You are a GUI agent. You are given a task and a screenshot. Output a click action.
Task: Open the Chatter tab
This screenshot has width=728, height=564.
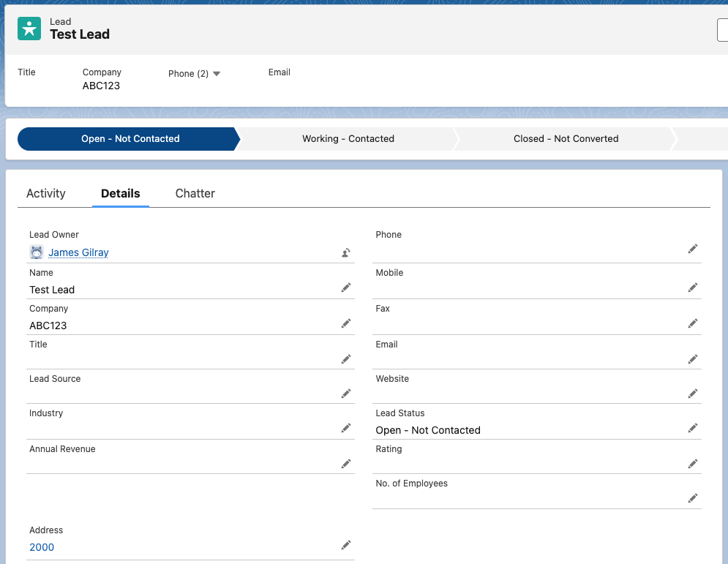pyautogui.click(x=195, y=193)
